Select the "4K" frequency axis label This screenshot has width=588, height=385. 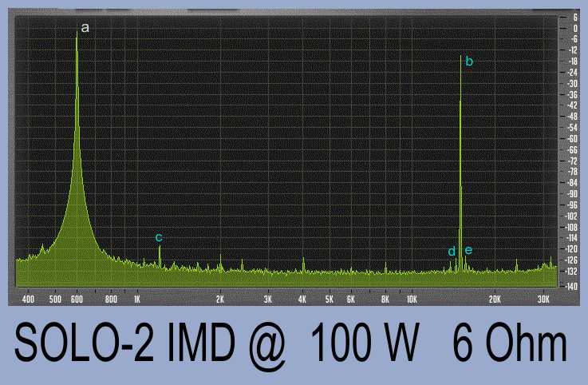pyautogui.click(x=302, y=300)
